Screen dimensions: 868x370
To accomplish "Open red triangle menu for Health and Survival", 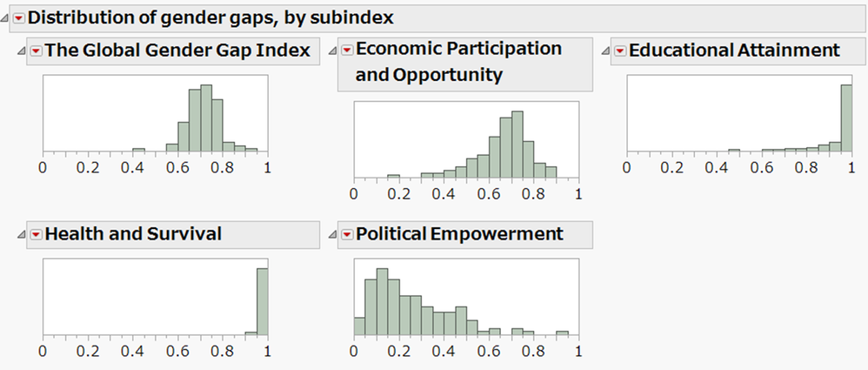I will coord(36,234).
